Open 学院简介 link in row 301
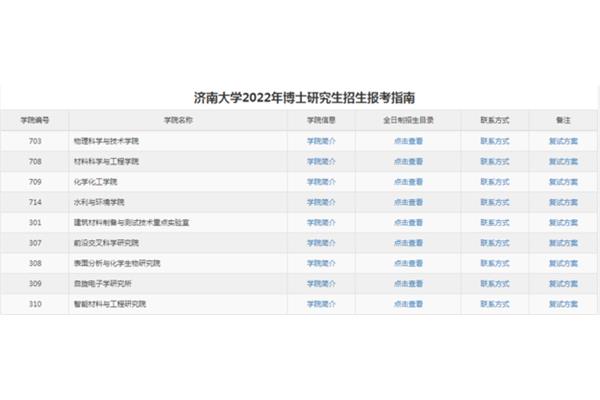Viewport: 600px width, 400px height. (x=321, y=222)
